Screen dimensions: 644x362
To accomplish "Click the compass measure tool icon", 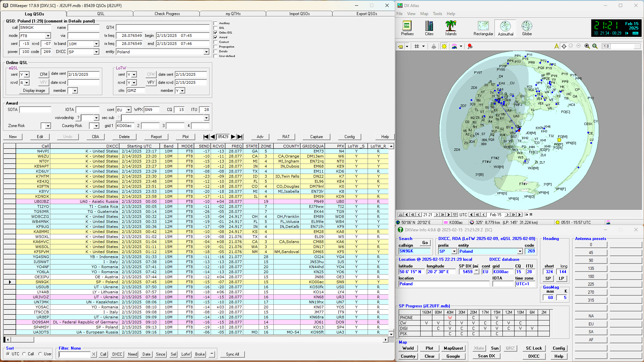I will 556,46.
